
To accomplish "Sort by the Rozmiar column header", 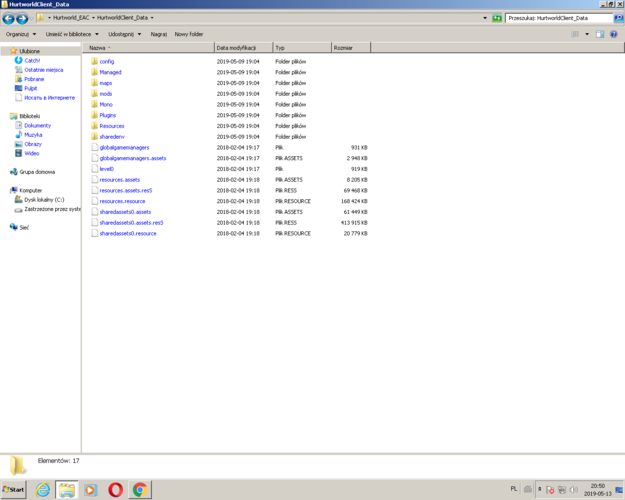I will pyautogui.click(x=351, y=48).
